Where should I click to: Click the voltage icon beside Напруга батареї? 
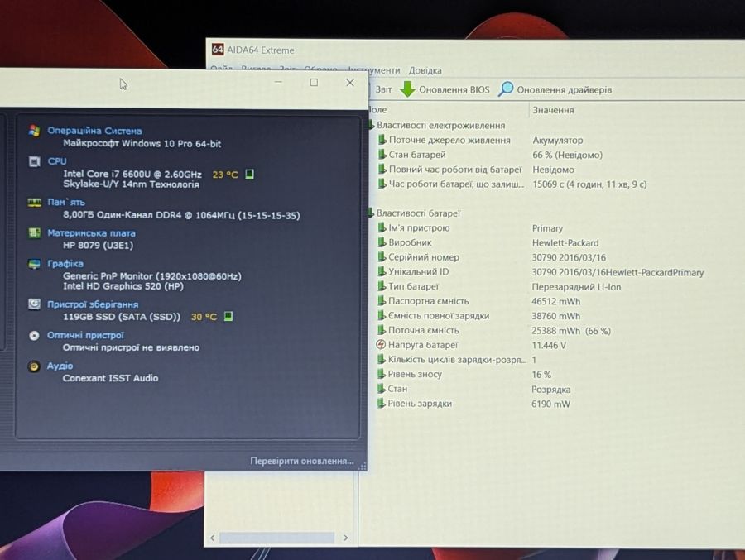381,344
